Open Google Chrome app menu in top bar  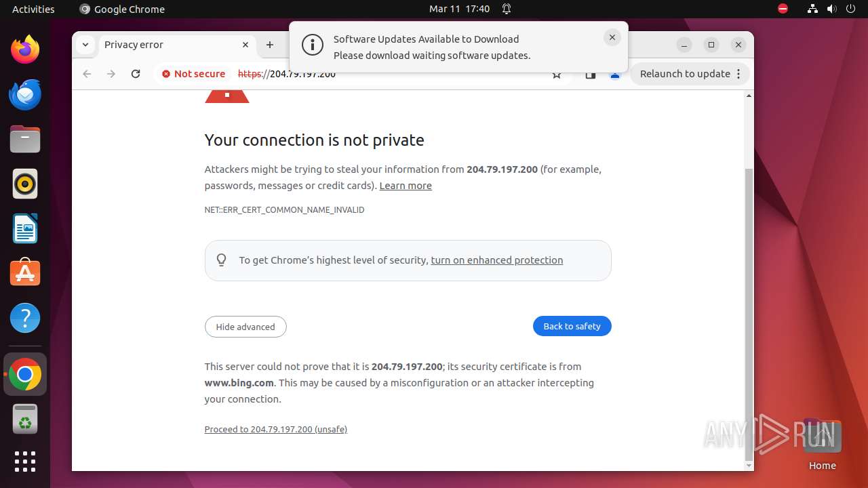coord(122,9)
